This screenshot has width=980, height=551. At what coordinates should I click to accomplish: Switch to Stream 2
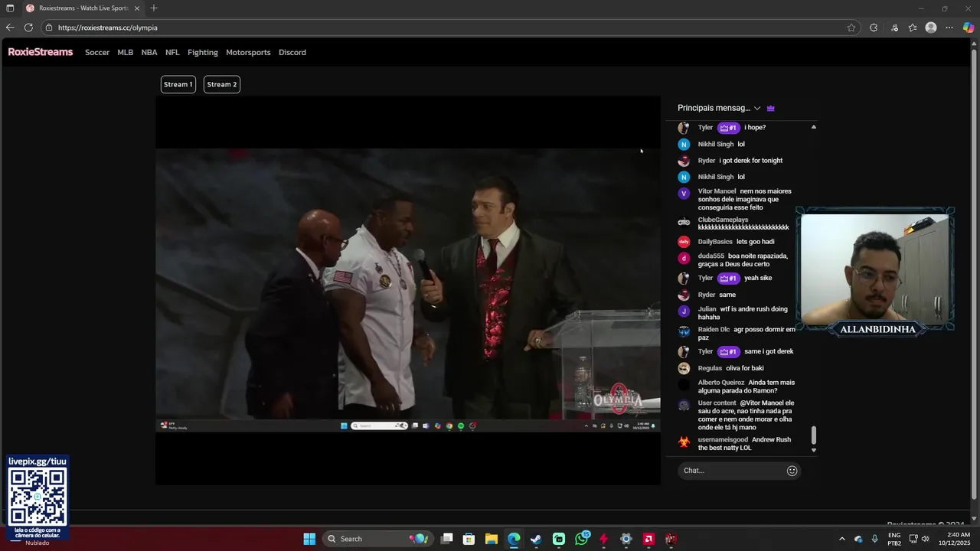tap(222, 84)
